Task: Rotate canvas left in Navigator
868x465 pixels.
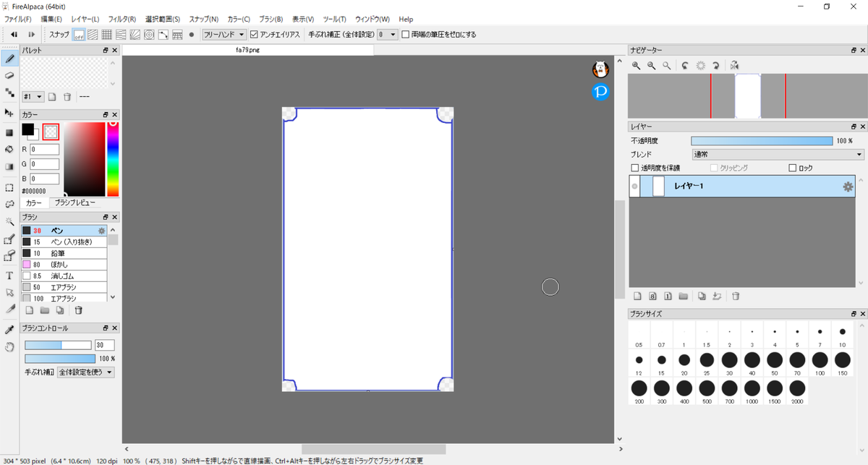Action: 685,65
